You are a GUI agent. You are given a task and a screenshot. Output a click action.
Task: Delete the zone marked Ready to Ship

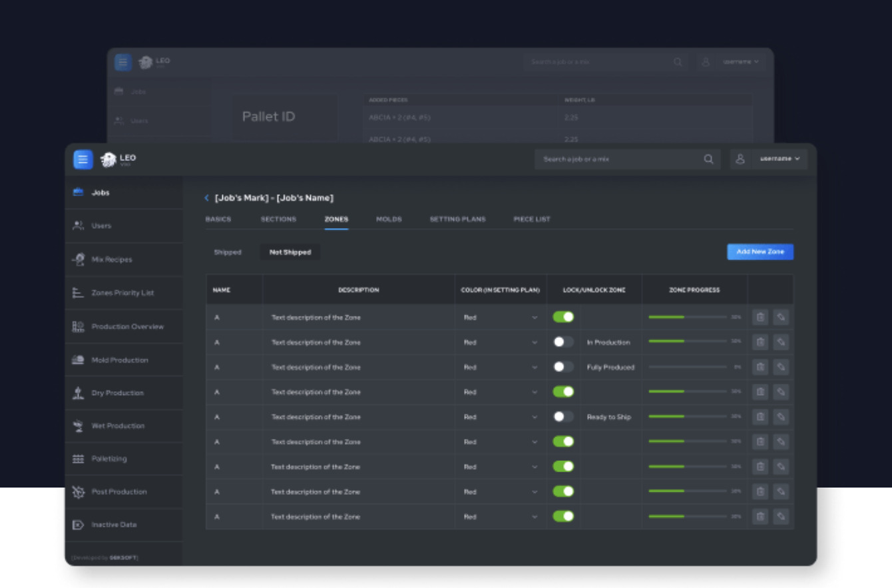[x=760, y=417]
